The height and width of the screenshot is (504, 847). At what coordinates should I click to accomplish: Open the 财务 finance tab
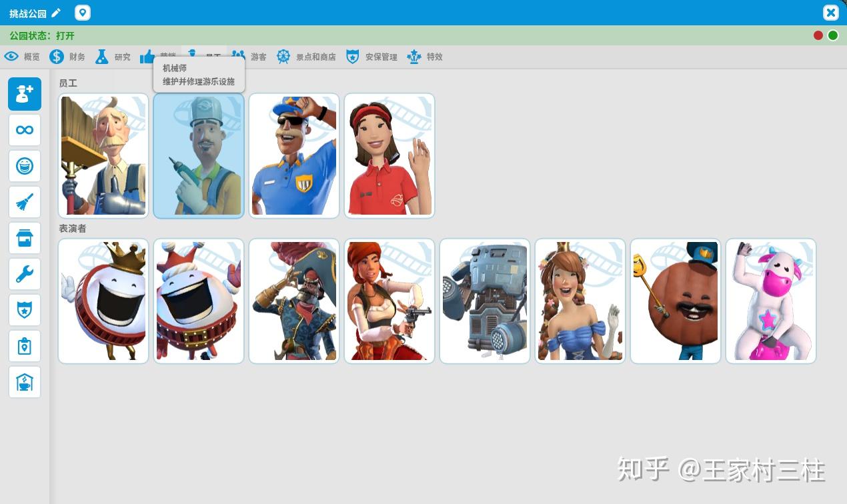pos(67,57)
